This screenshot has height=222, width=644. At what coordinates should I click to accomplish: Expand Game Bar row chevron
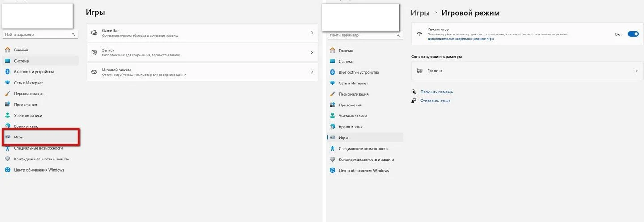coord(312,33)
